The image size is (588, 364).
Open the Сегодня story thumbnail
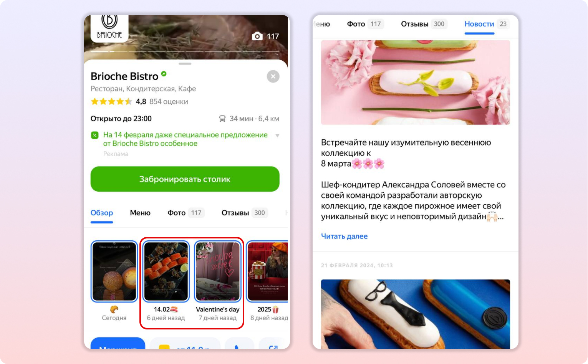(114, 271)
